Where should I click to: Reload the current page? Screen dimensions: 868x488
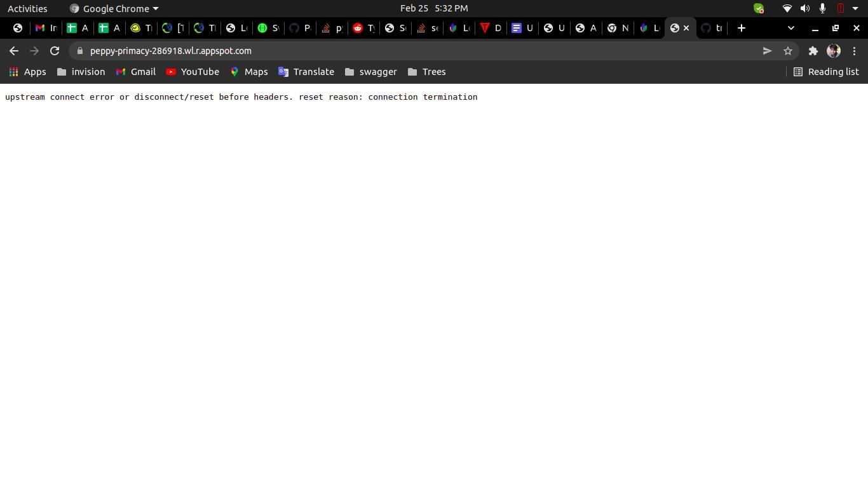55,51
